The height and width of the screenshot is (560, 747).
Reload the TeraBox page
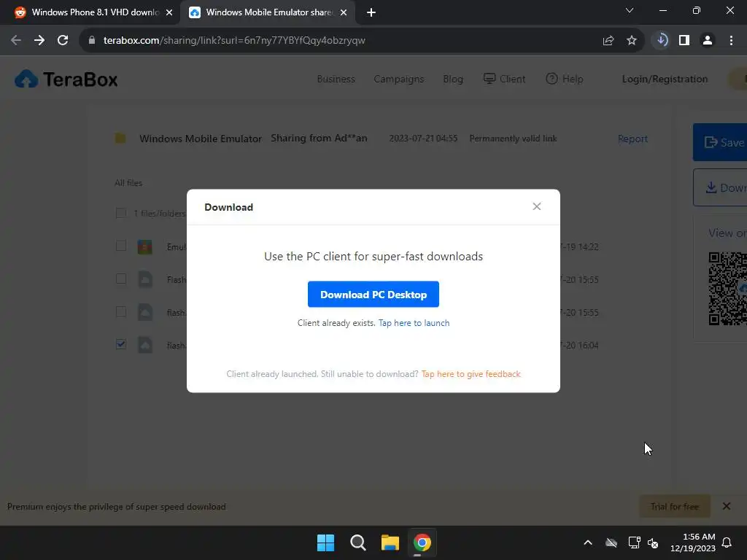[x=63, y=41]
